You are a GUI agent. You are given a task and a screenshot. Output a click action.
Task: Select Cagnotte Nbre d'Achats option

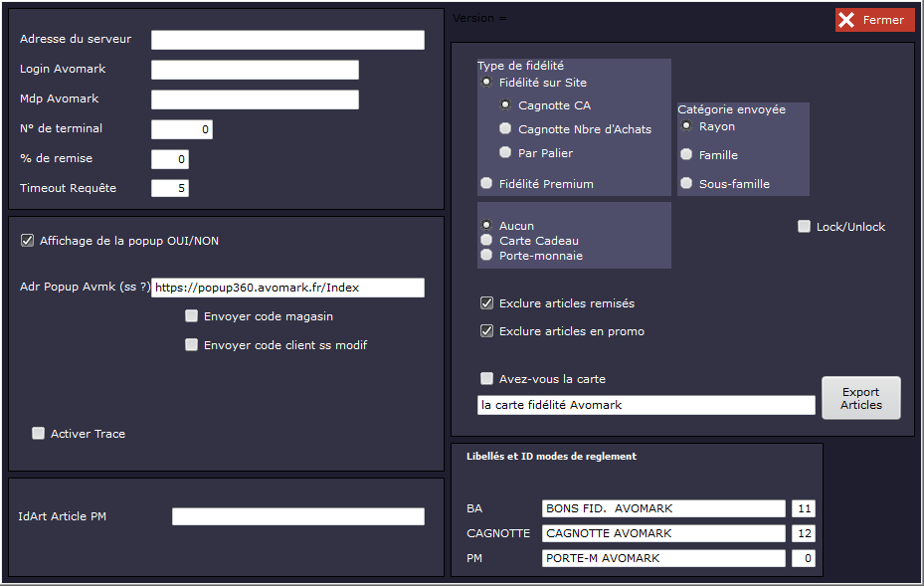505,128
